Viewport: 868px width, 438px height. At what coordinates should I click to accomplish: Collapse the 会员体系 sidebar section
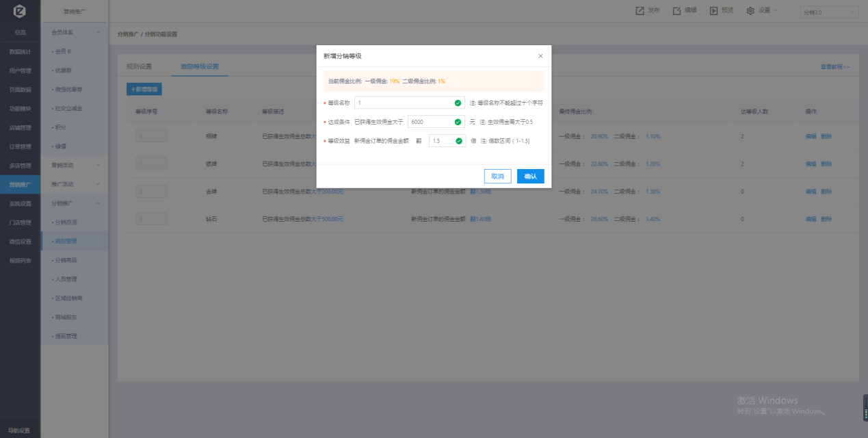[x=98, y=32]
